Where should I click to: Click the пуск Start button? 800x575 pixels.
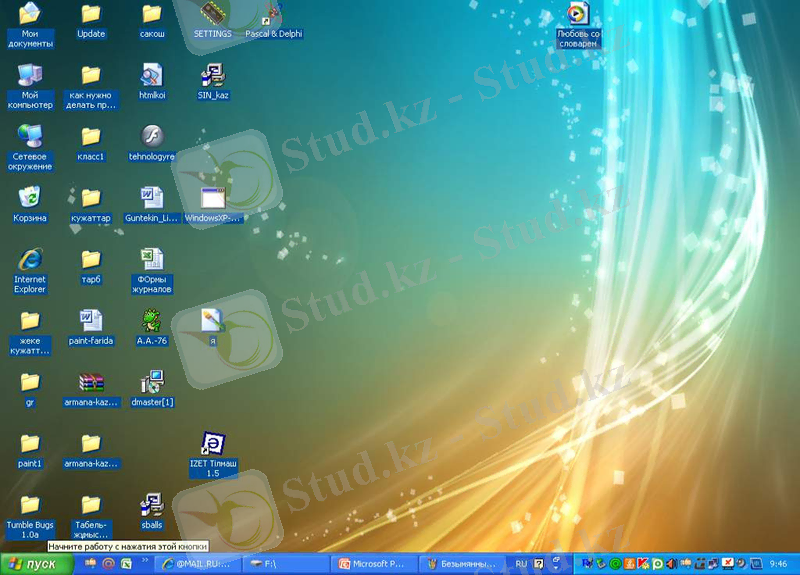tap(37, 564)
